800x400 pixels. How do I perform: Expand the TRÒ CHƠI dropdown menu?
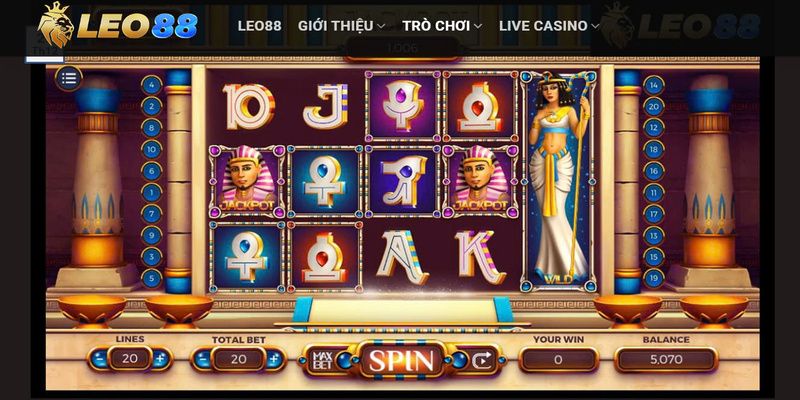[442, 26]
